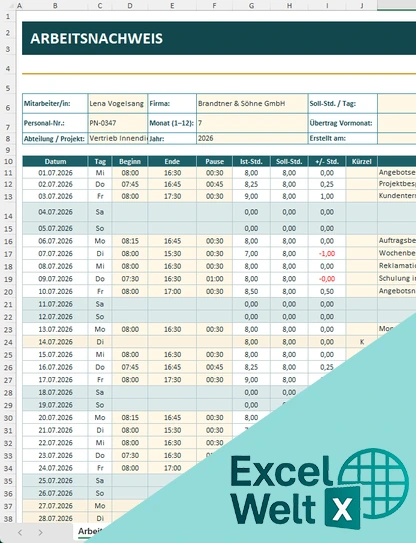
Task: Select the ARBEITSNACHWEIS title banner cell
Action: (x=219, y=38)
